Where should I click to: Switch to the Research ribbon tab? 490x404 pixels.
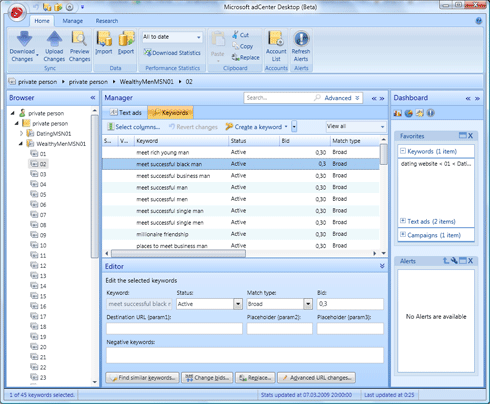click(107, 21)
